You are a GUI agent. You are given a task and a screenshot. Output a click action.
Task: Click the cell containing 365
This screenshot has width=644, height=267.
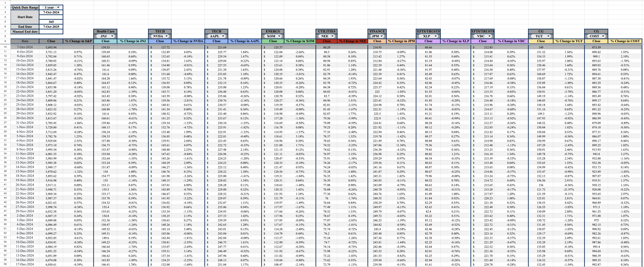point(51,22)
